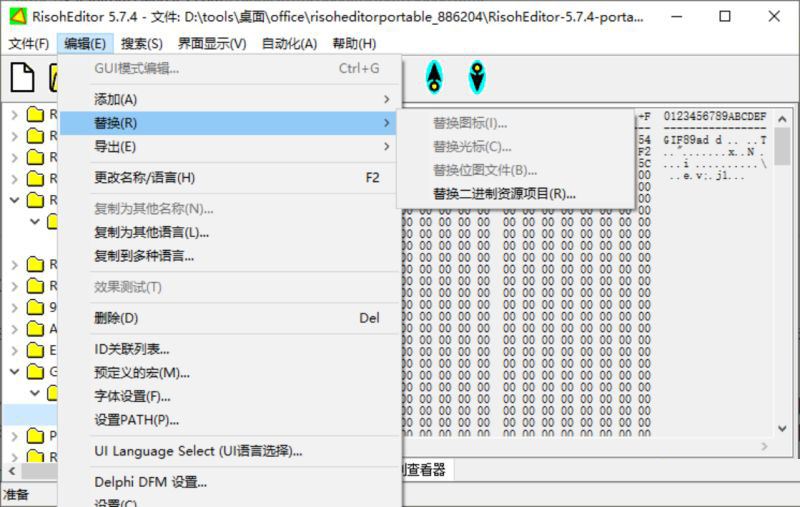
Task: Choose 更改名称/语言(H) from the menu
Action: (229, 178)
